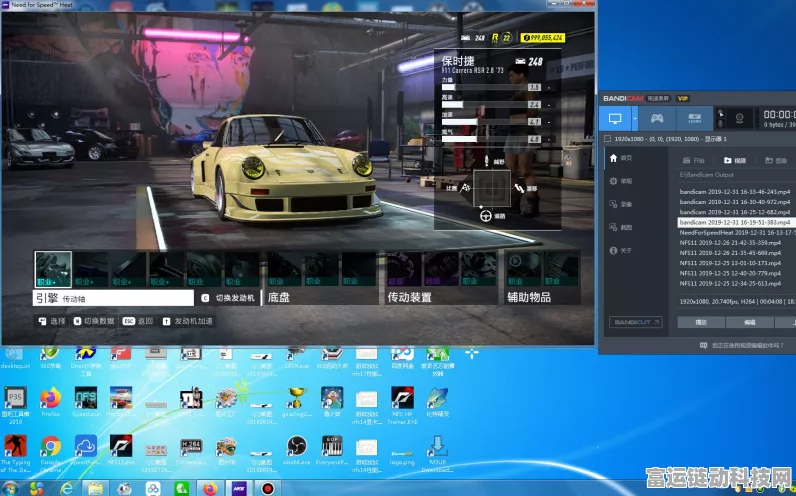Click the webcam overlay icon in Bandicam

click(x=740, y=119)
